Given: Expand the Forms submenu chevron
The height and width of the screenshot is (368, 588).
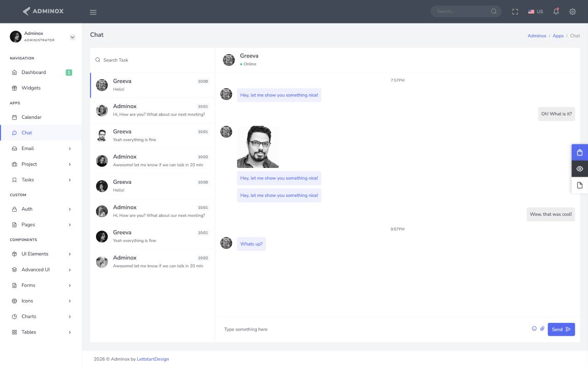Looking at the screenshot, I should 70,285.
